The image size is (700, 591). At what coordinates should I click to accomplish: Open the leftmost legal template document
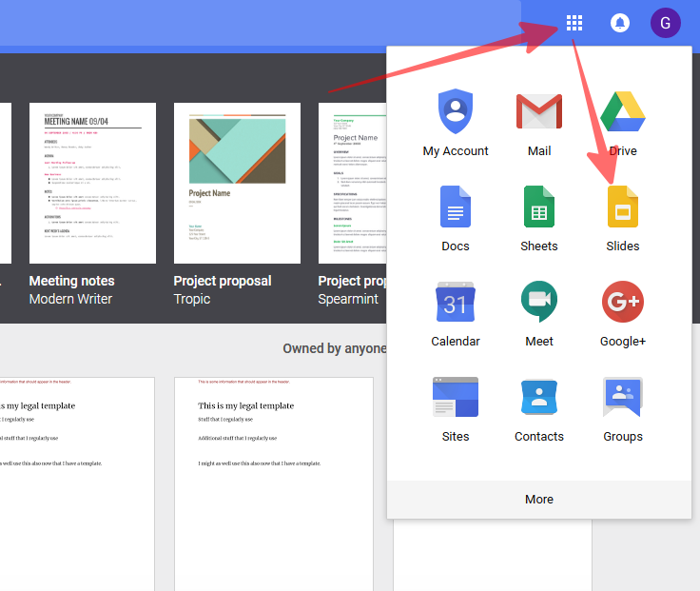point(77,484)
